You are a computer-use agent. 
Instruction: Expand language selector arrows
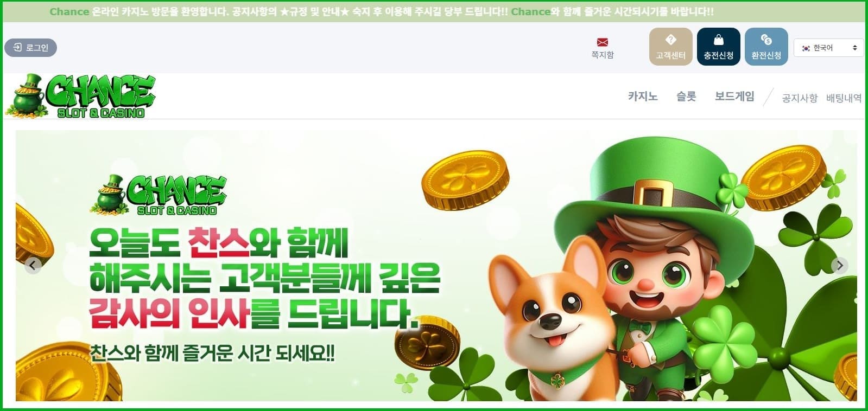[854, 48]
